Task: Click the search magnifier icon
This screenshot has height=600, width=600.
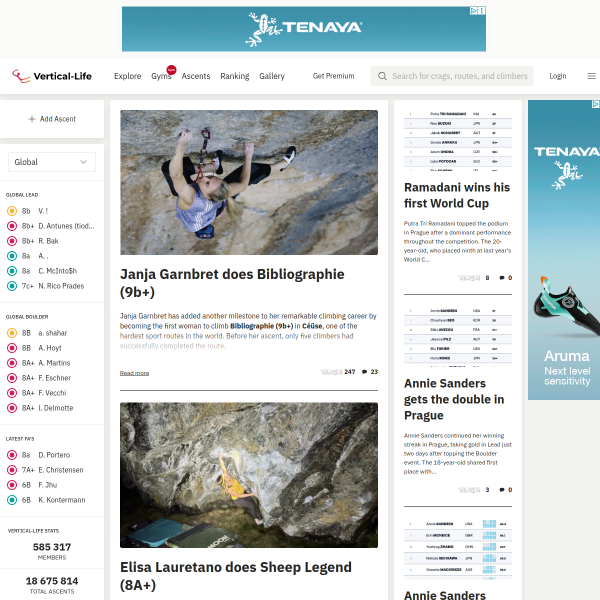Action: point(382,76)
